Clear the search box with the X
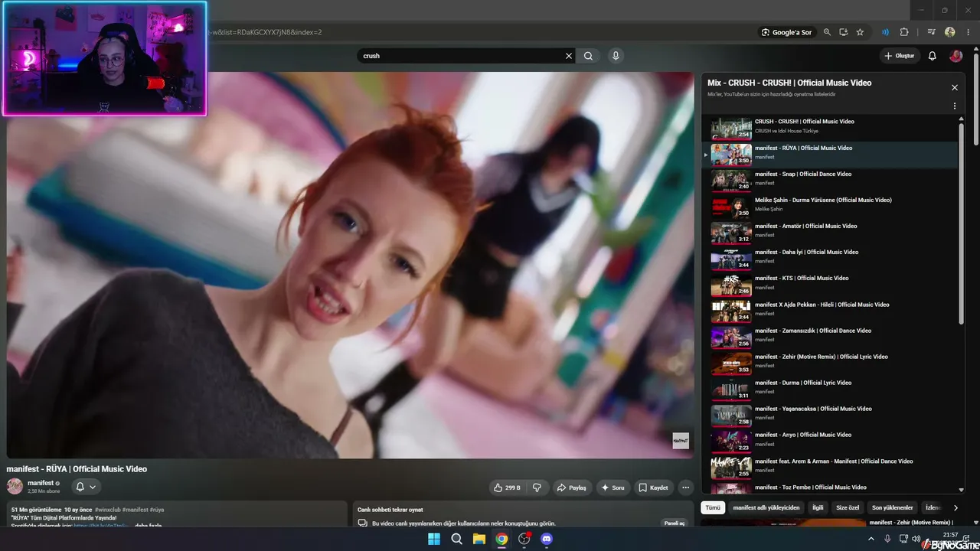 [x=569, y=56]
